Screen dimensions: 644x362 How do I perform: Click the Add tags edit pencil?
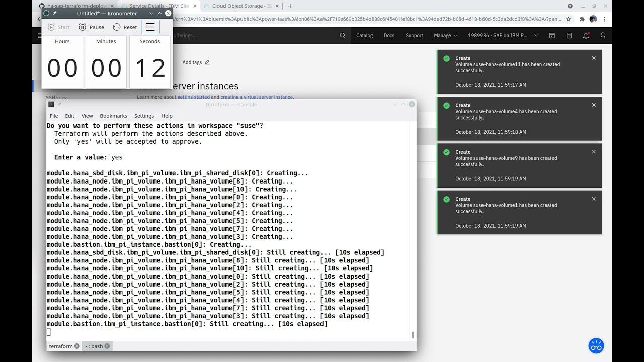[207, 62]
